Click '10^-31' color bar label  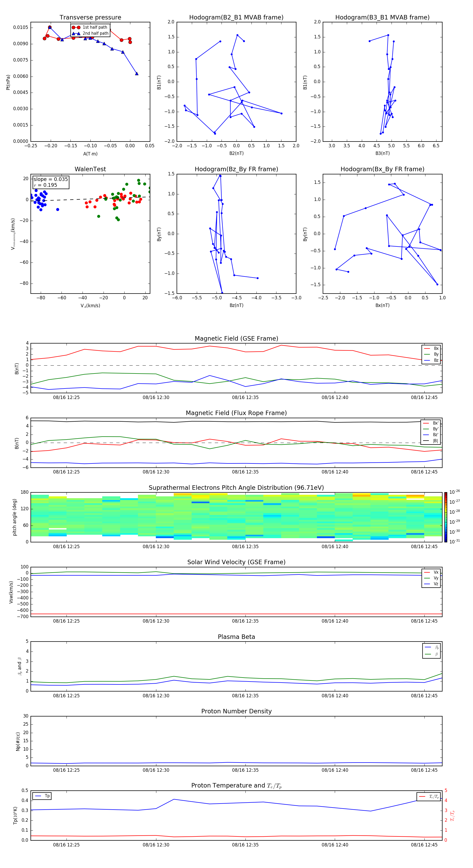455,542
